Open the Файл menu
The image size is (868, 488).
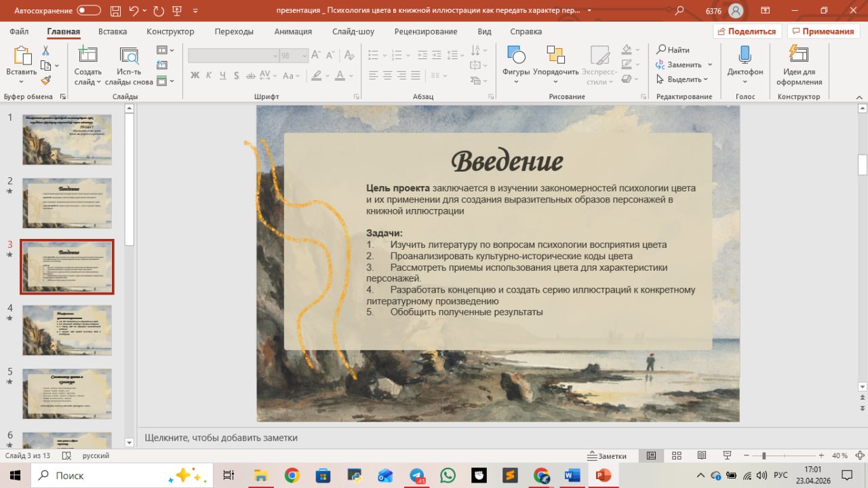point(19,31)
